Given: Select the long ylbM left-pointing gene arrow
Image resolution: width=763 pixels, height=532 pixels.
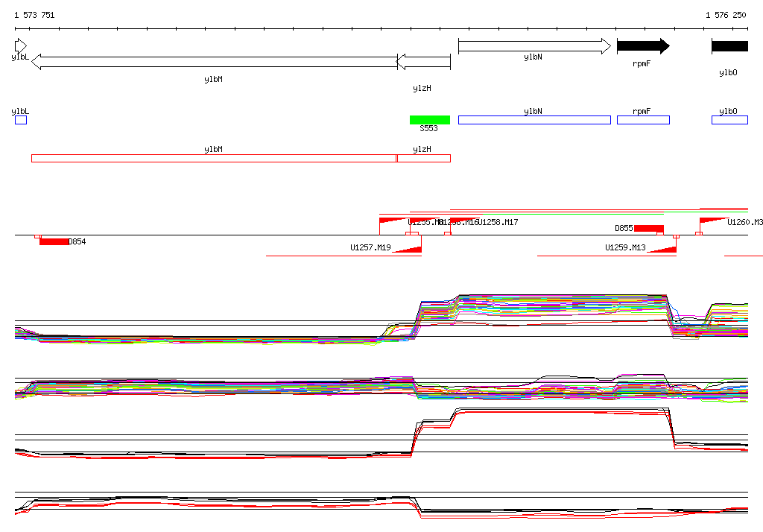Looking at the screenshot, I should [x=214, y=62].
